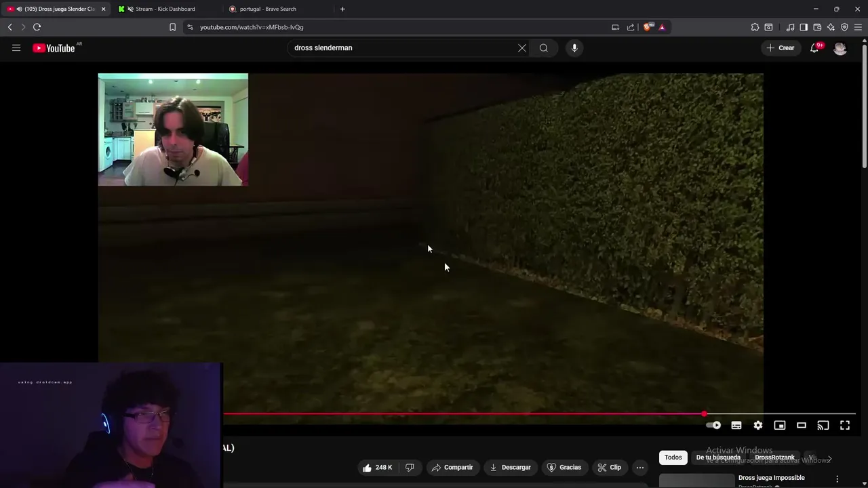
Task: Open the browser main menu
Action: 858,27
